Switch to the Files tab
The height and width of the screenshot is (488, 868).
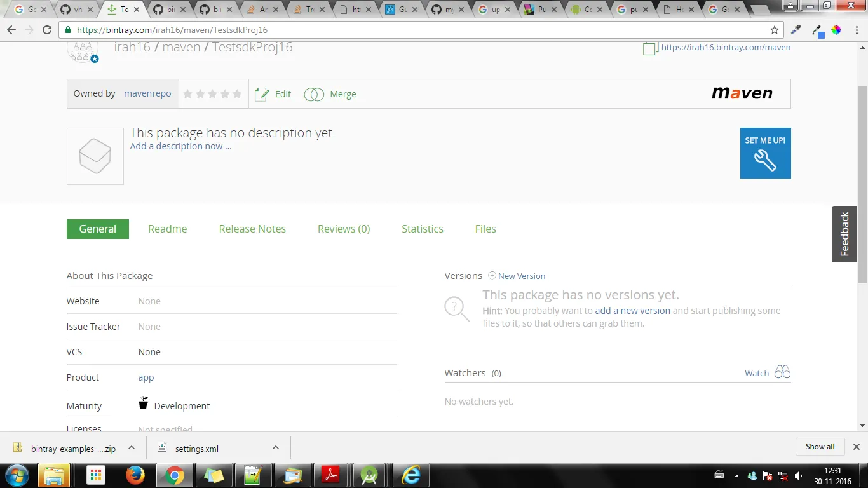coord(485,229)
